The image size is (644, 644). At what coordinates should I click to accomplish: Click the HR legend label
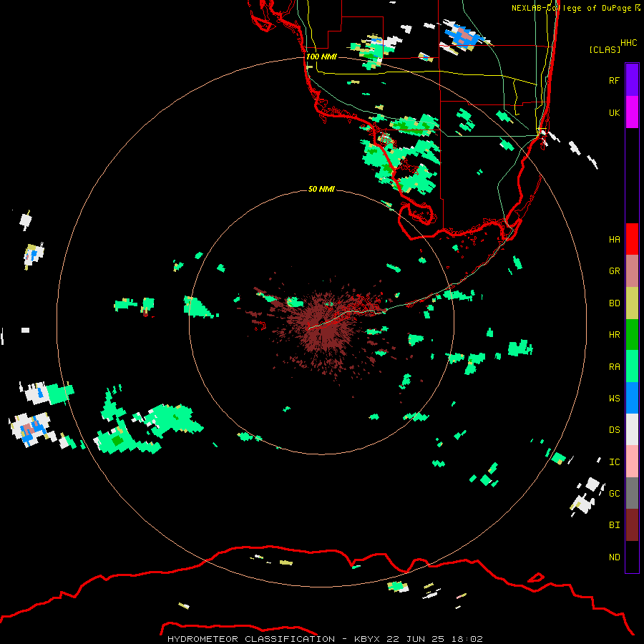[x=614, y=335]
